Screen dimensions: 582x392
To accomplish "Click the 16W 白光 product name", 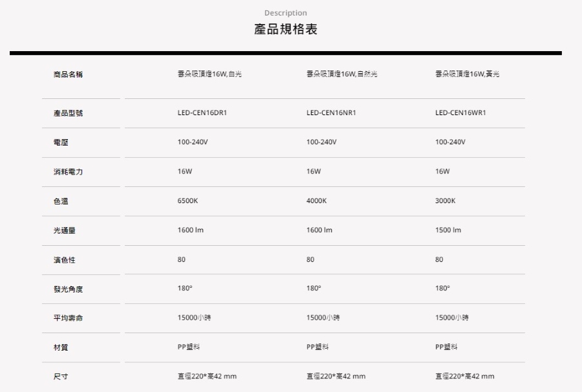I will coord(210,75).
